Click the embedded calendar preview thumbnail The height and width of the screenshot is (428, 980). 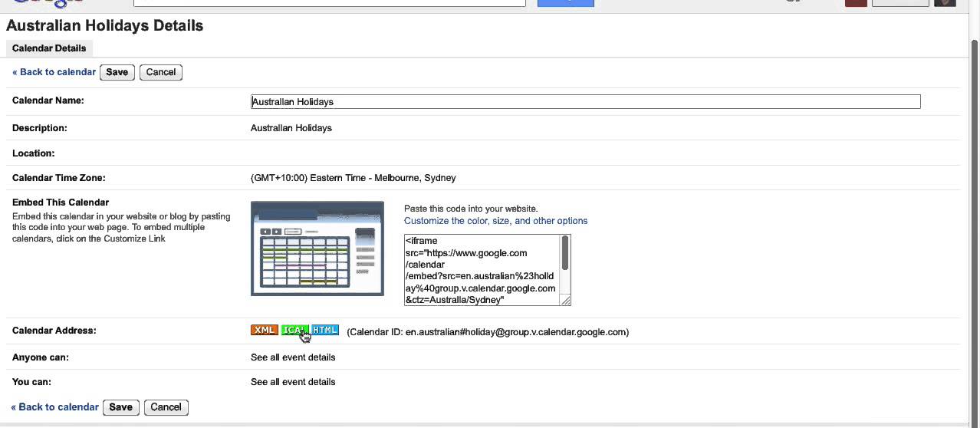click(x=317, y=249)
